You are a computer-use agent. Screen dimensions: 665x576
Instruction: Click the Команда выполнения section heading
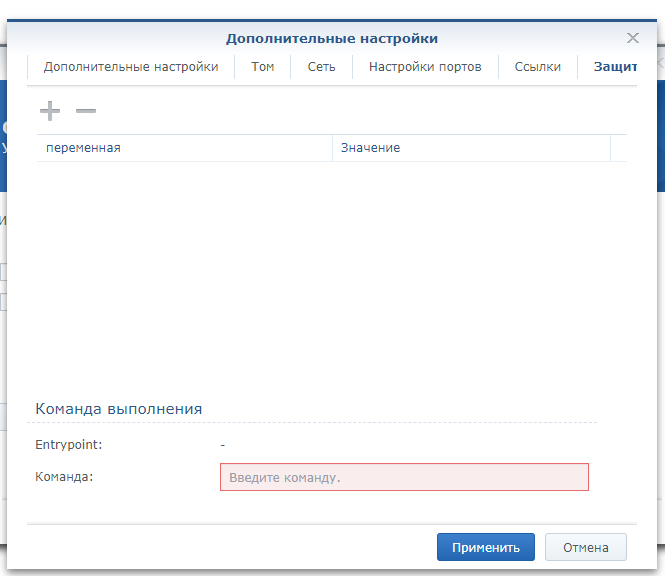(119, 409)
